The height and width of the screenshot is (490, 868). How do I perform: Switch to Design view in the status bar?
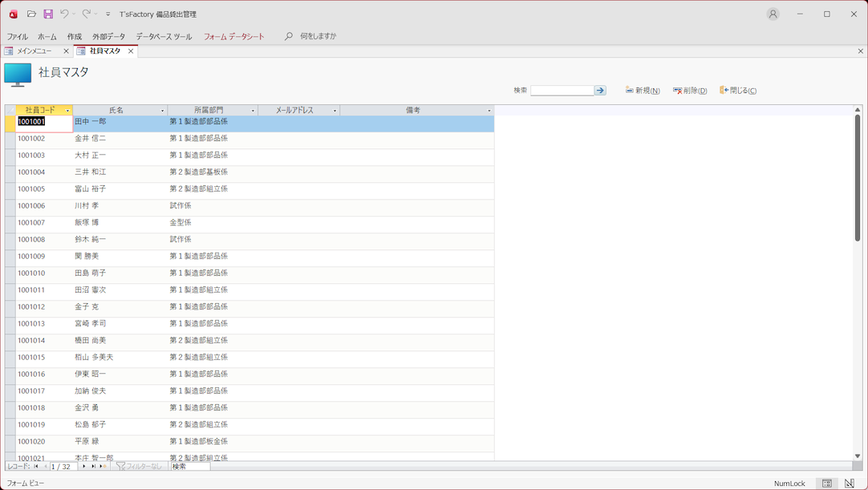(850, 484)
